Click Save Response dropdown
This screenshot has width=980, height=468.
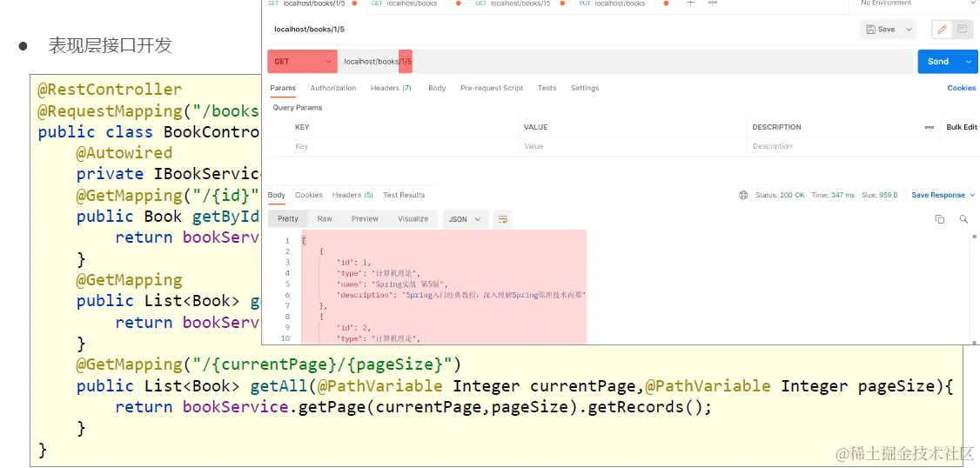point(943,195)
